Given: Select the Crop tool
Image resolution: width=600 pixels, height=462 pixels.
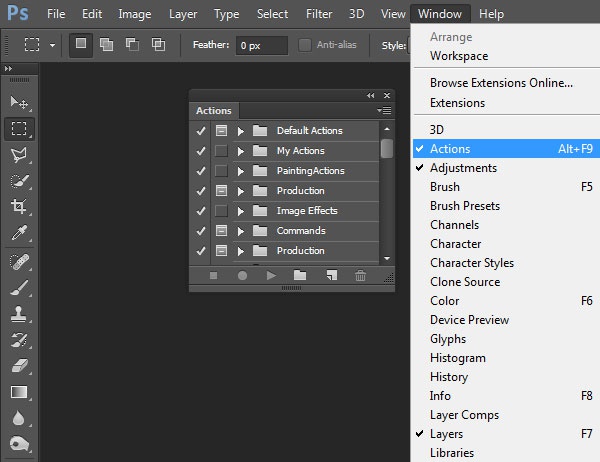Looking at the screenshot, I should click(x=19, y=206).
